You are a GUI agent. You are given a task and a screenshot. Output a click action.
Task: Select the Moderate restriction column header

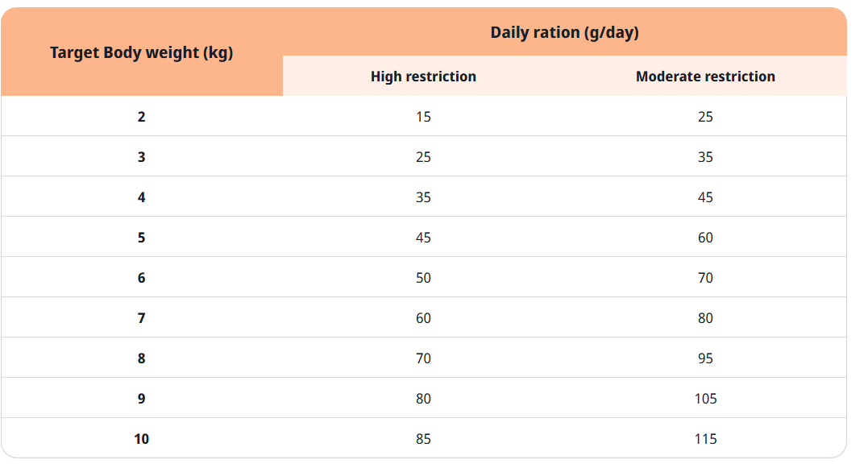(705, 77)
